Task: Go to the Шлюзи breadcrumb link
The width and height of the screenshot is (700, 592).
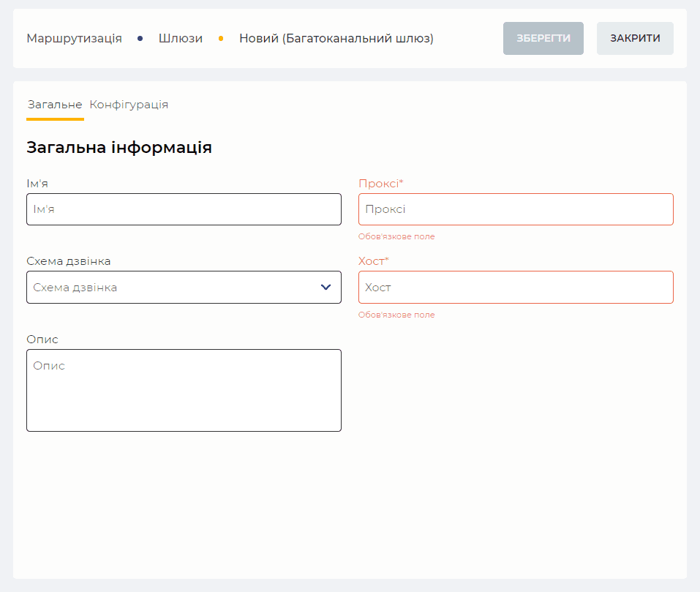Action: tap(181, 38)
